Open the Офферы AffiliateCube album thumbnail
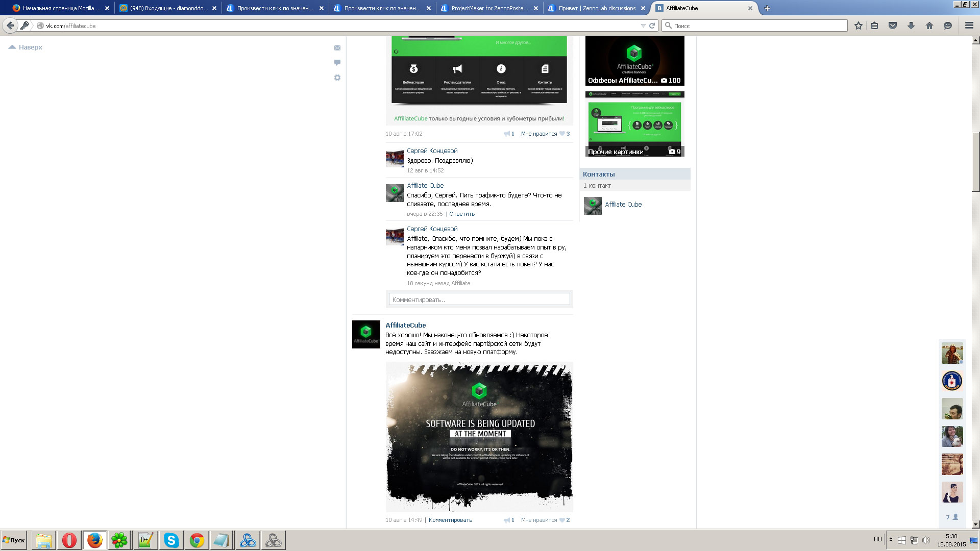 (634, 61)
